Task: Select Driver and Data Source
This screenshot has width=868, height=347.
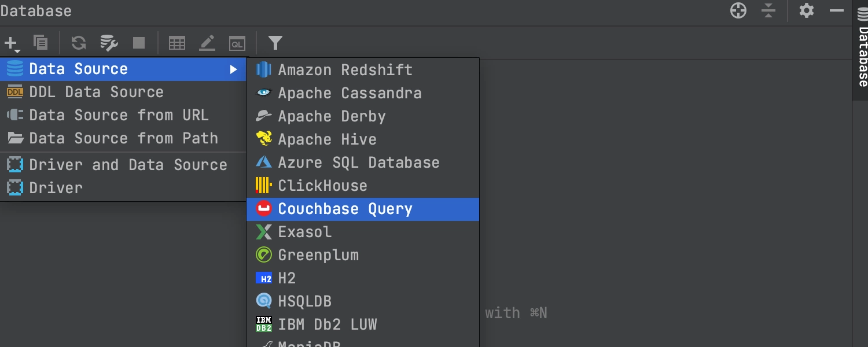Action: 123,165
